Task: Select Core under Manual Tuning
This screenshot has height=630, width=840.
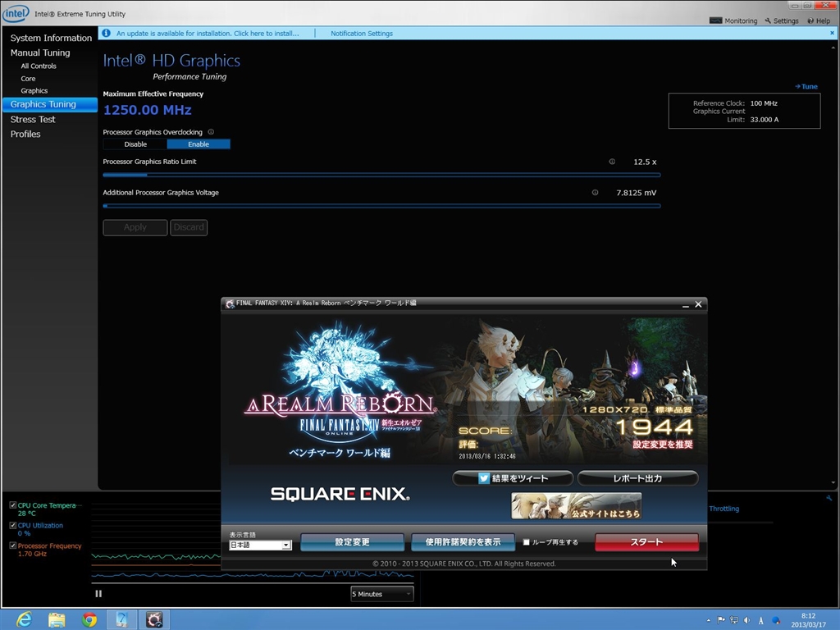Action: (29, 78)
